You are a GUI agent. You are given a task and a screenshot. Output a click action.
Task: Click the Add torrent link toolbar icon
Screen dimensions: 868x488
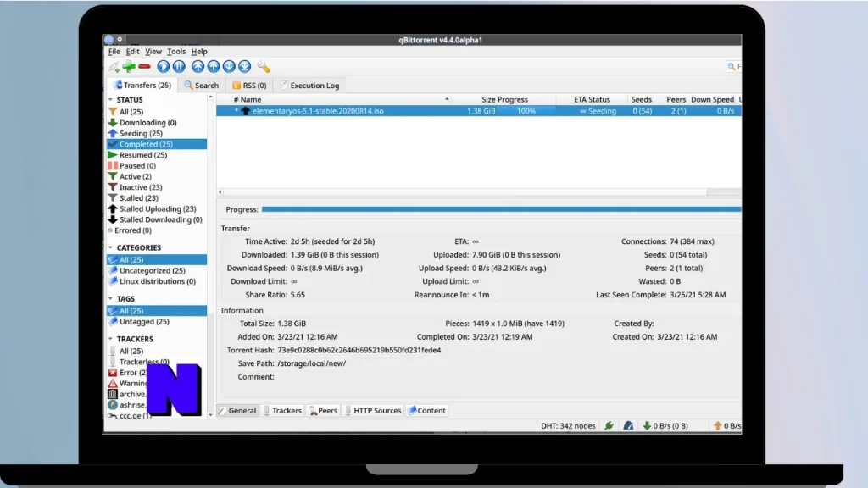click(114, 67)
